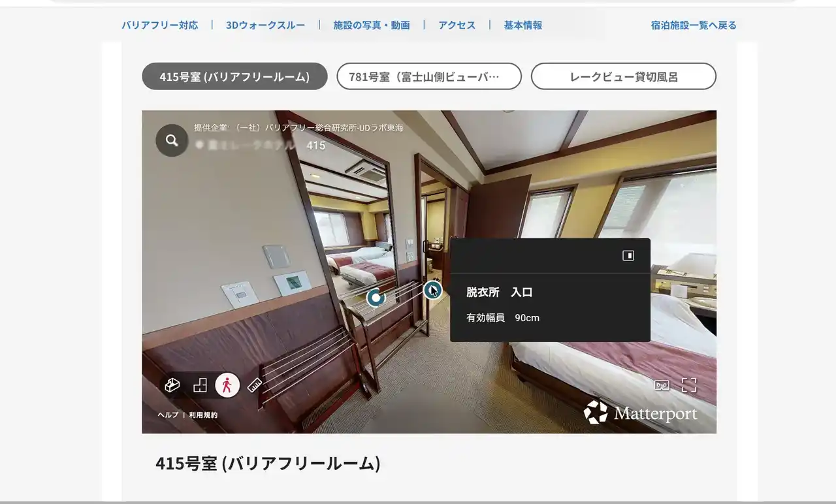Go to バリアフリー対応 section

pyautogui.click(x=160, y=25)
